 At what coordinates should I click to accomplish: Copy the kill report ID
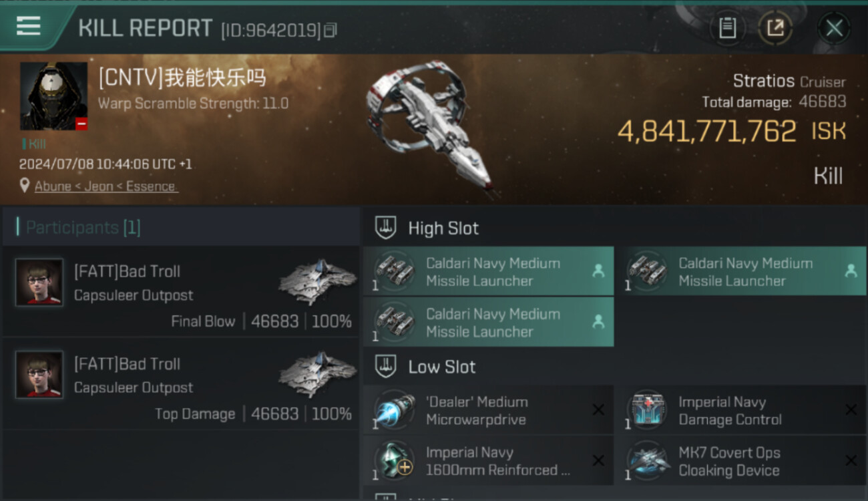[331, 29]
